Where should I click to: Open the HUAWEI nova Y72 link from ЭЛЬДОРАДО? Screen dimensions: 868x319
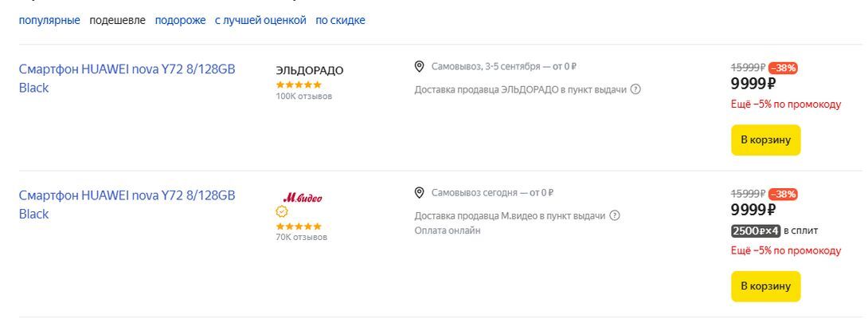tap(127, 69)
